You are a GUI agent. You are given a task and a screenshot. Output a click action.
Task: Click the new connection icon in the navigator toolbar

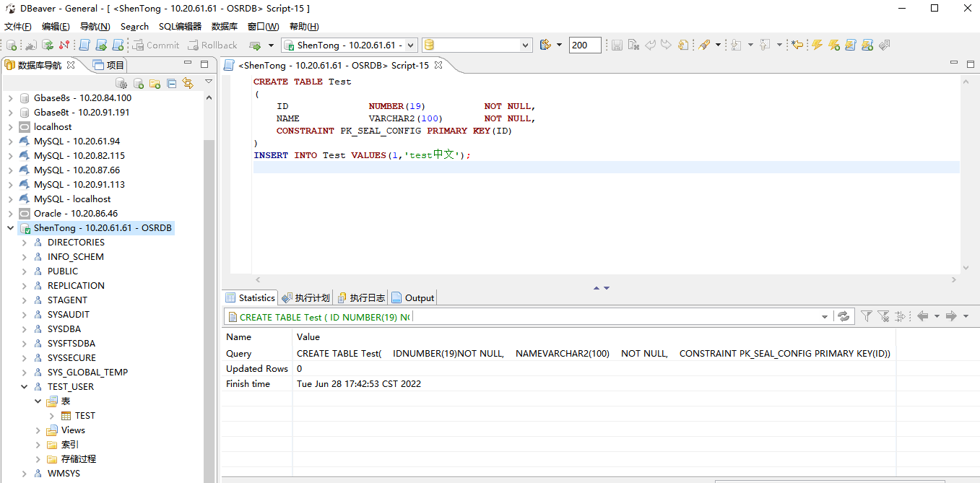tap(138, 83)
